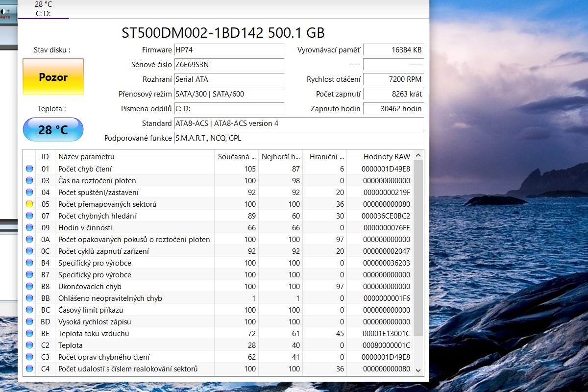Sort by the Název parametru column header
Image resolution: width=588 pixels, height=392 pixels.
pyautogui.click(x=86, y=157)
